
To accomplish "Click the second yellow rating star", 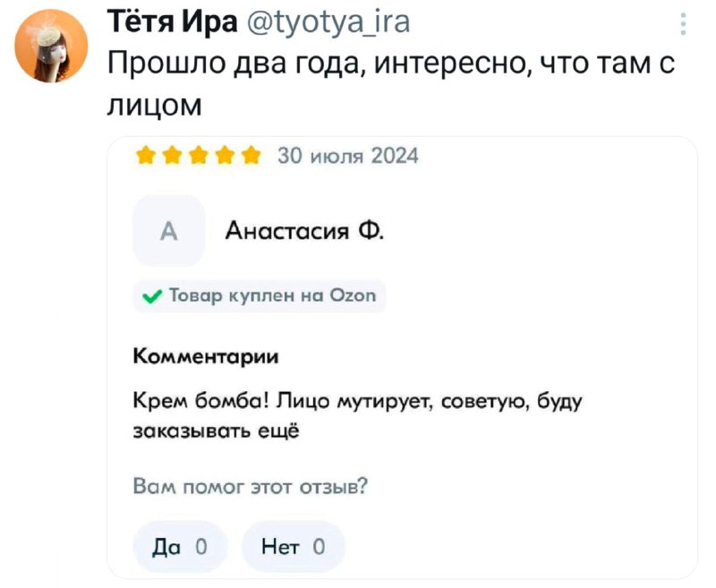I will 171,157.
